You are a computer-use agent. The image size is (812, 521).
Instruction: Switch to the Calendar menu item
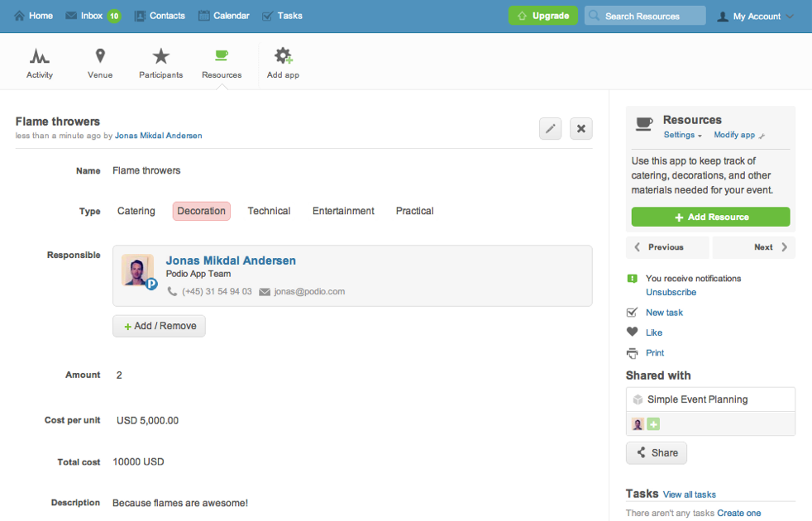(223, 16)
